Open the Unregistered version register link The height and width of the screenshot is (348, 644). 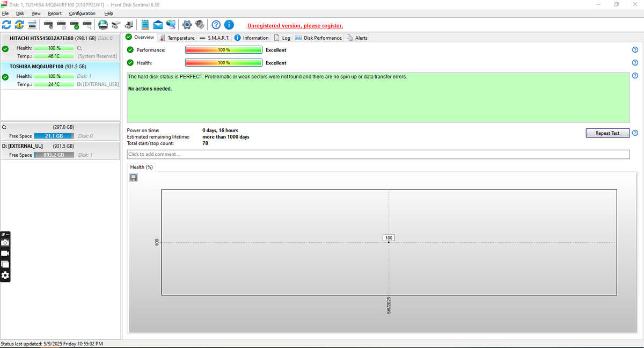pos(295,25)
